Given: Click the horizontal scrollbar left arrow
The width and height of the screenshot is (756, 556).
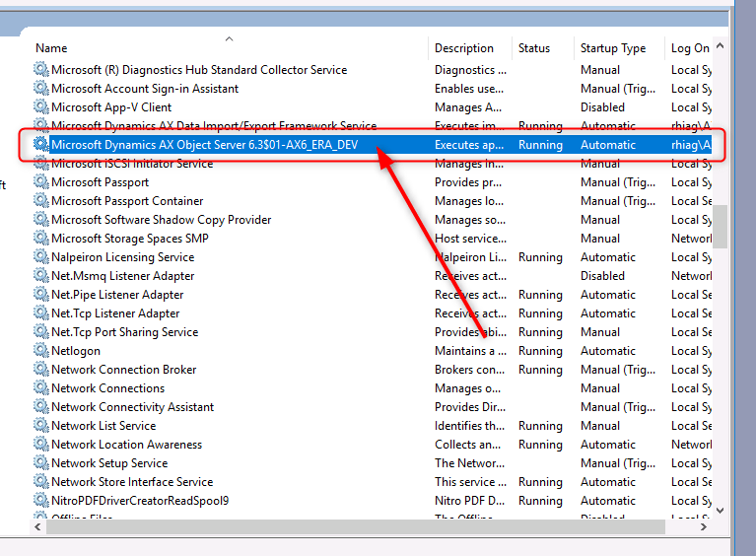Looking at the screenshot, I should tap(39, 526).
